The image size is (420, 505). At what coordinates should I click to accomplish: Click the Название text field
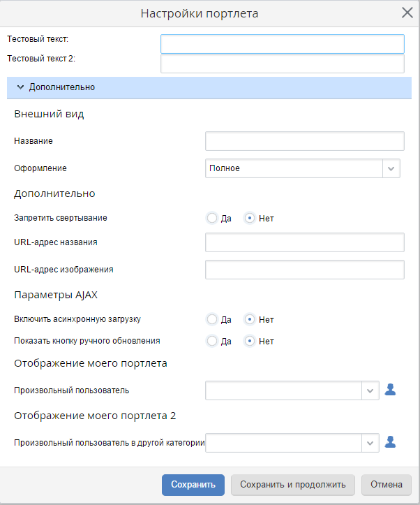coord(304,141)
